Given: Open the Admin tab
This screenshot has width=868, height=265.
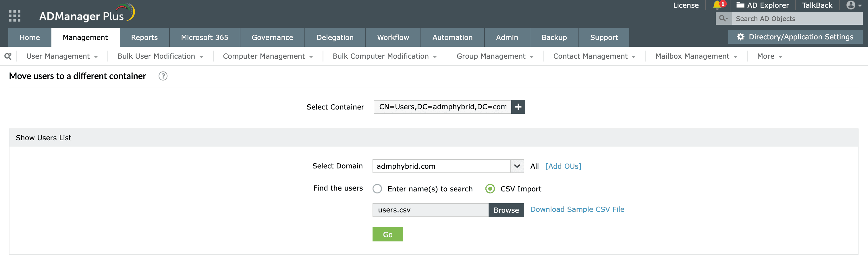Looking at the screenshot, I should click(x=507, y=37).
